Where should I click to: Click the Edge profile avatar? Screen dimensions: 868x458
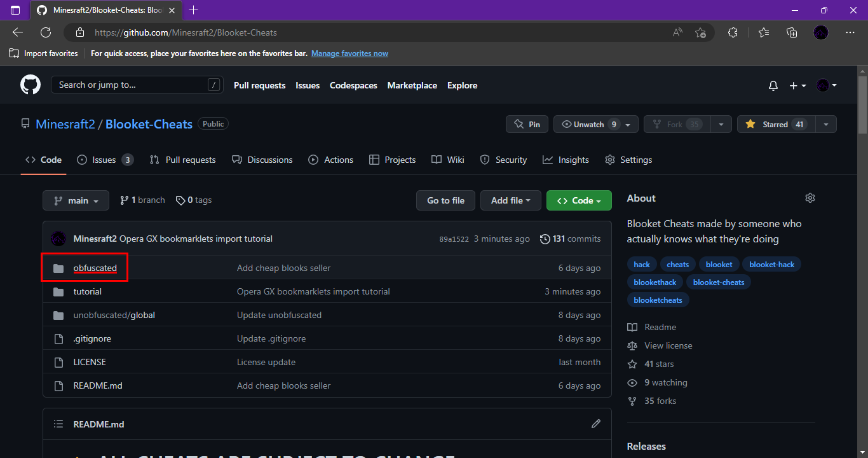(x=821, y=32)
